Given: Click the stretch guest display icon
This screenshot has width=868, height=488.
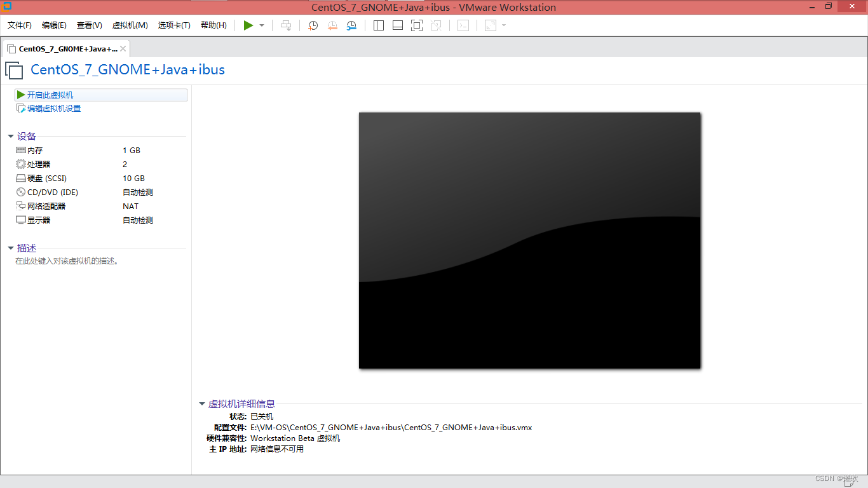Looking at the screenshot, I should coord(491,25).
